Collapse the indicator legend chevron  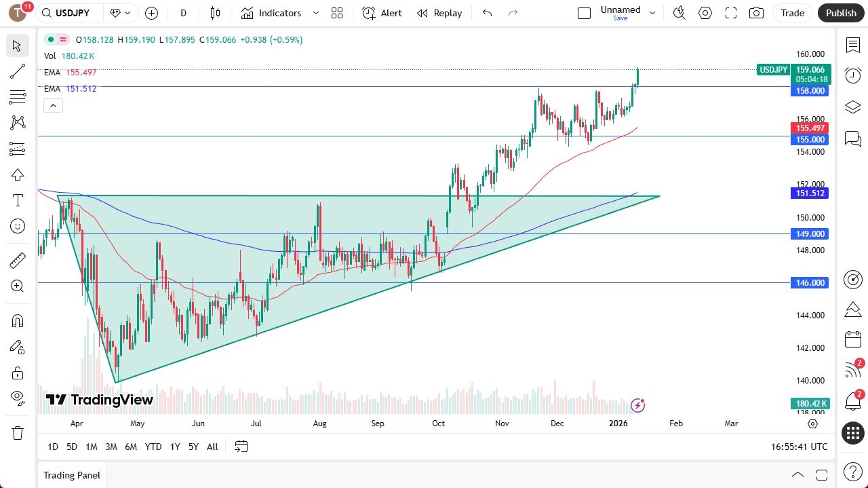click(x=53, y=105)
